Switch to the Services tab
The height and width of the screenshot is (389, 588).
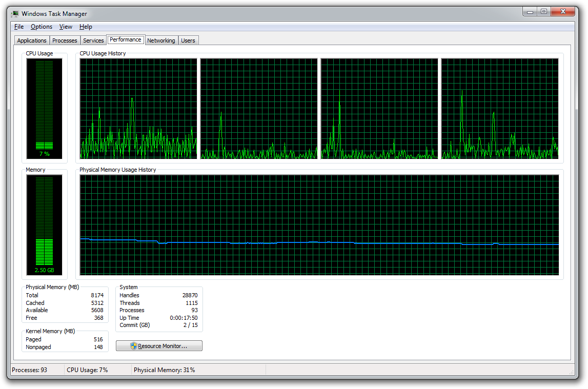pyautogui.click(x=93, y=40)
